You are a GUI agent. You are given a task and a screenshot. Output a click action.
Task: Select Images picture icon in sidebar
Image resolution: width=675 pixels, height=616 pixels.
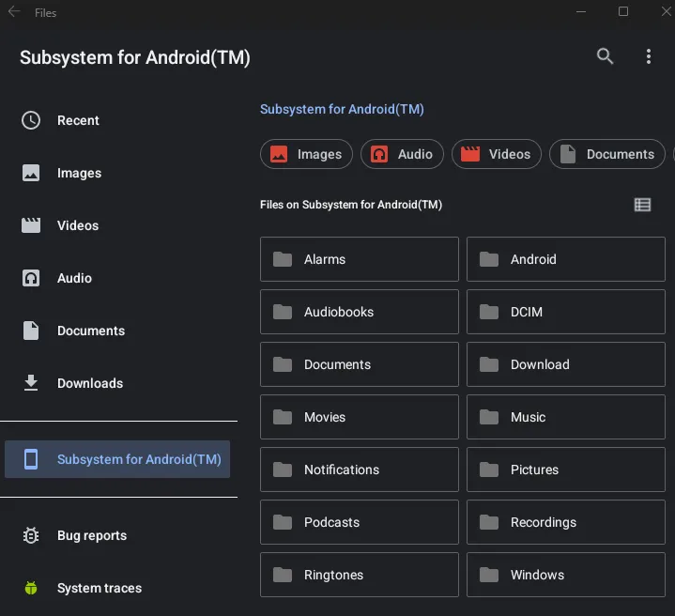(x=31, y=173)
